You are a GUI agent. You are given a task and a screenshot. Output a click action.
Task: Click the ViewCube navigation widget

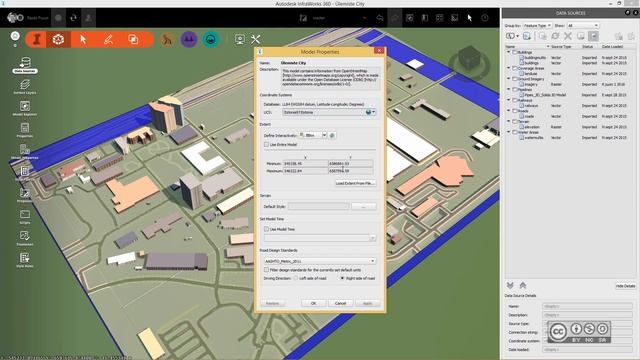469,62
